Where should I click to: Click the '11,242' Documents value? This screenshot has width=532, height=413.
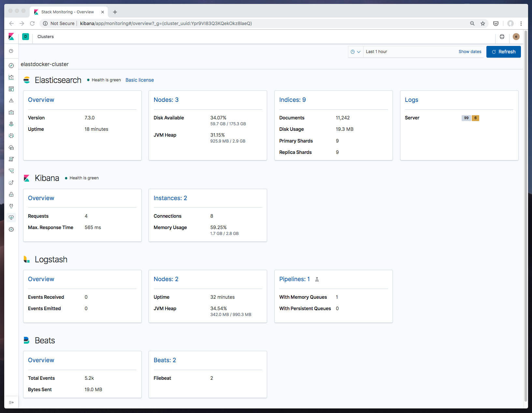343,118
